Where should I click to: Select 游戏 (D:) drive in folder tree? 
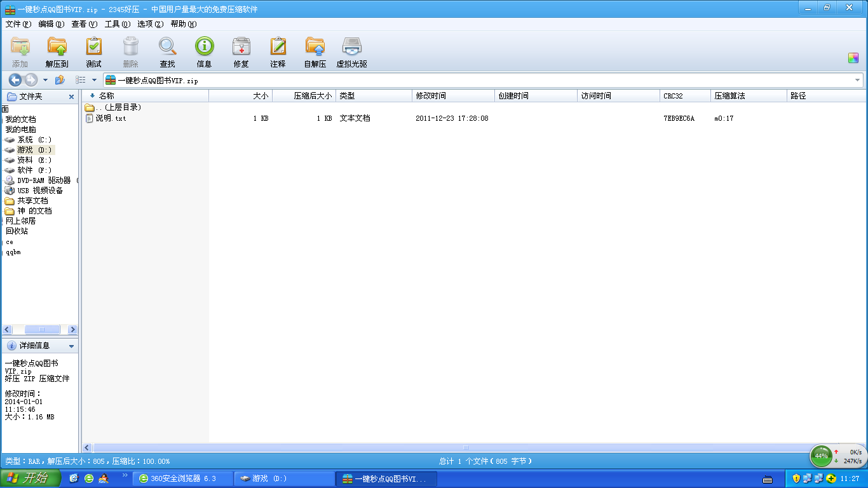35,150
